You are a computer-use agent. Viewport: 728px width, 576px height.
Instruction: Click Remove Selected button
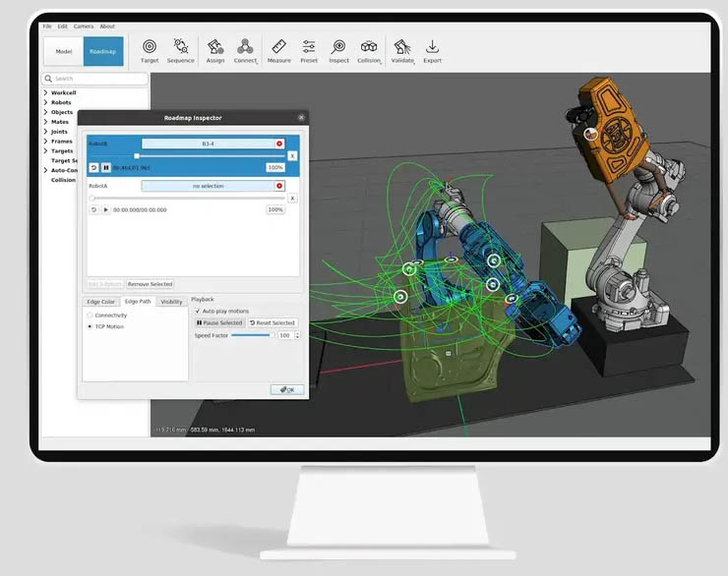click(150, 284)
